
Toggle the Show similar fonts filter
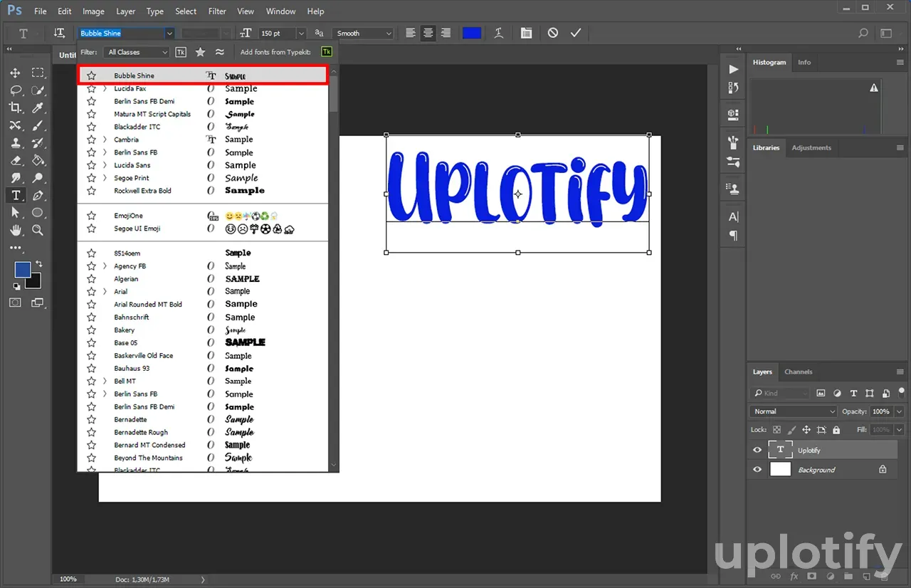(220, 52)
